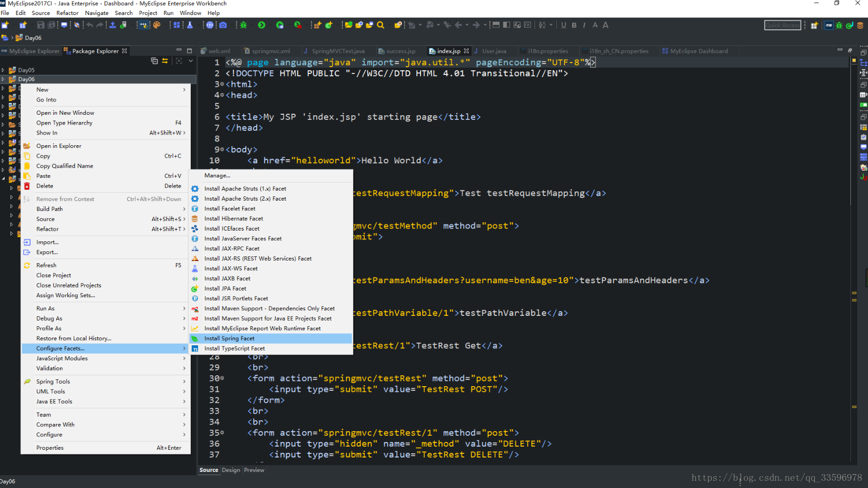Screen dimensions: 868x488
Task: Click the green Run play button
Action: click(x=262, y=25)
